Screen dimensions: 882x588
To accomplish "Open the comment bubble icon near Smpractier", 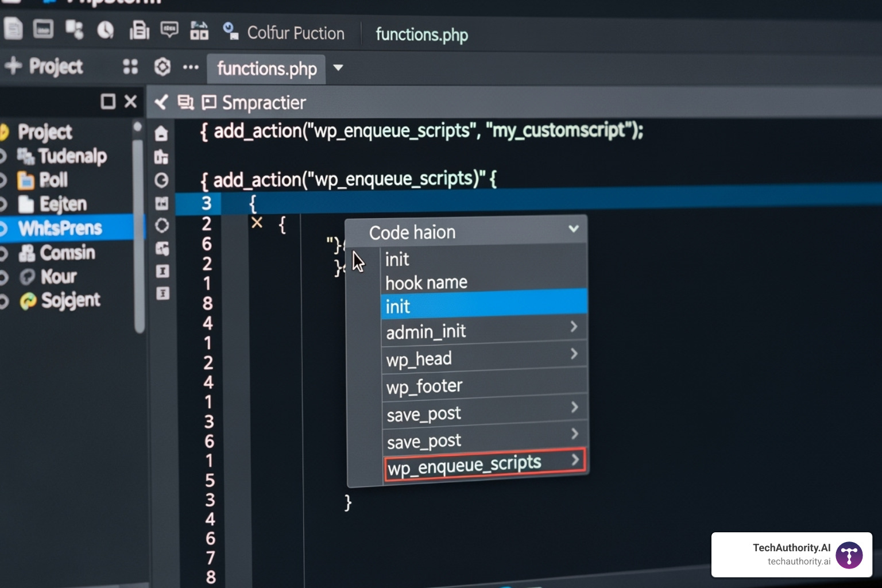I will (x=209, y=102).
